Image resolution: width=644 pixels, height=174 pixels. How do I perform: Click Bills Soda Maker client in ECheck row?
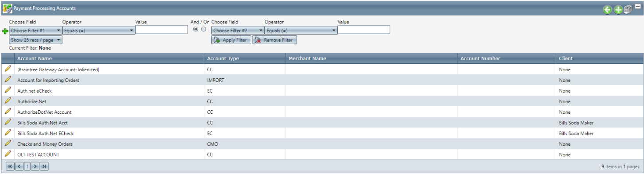pos(576,133)
